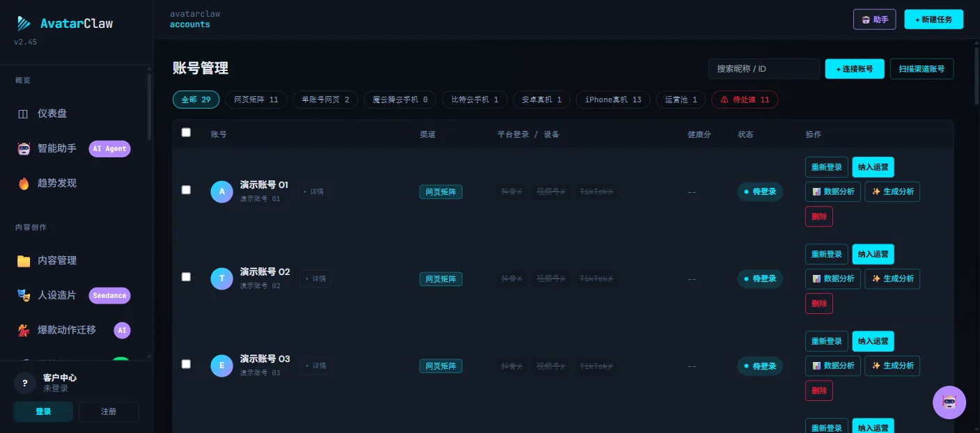Click + 连接账号
980x433 pixels.
click(x=855, y=69)
